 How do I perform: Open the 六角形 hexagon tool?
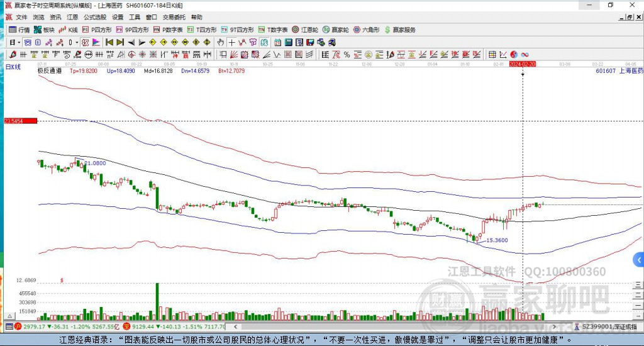coord(367,30)
